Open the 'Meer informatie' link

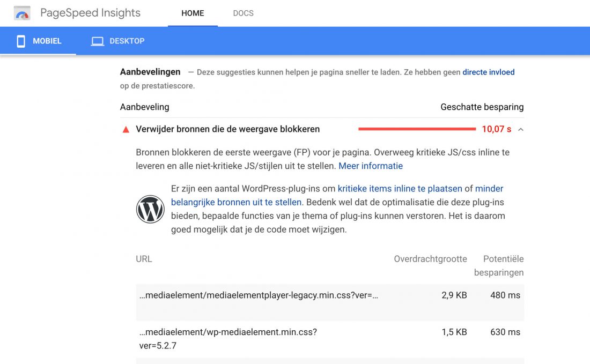(x=370, y=166)
